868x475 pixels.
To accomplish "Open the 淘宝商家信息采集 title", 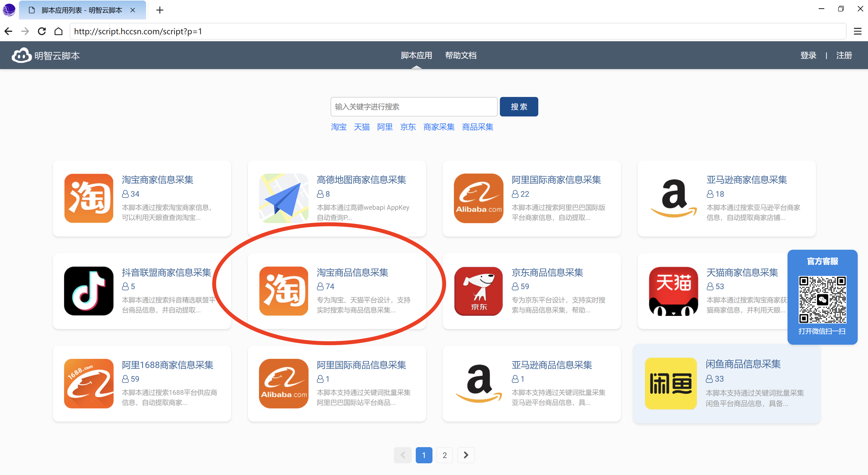I will [x=157, y=180].
